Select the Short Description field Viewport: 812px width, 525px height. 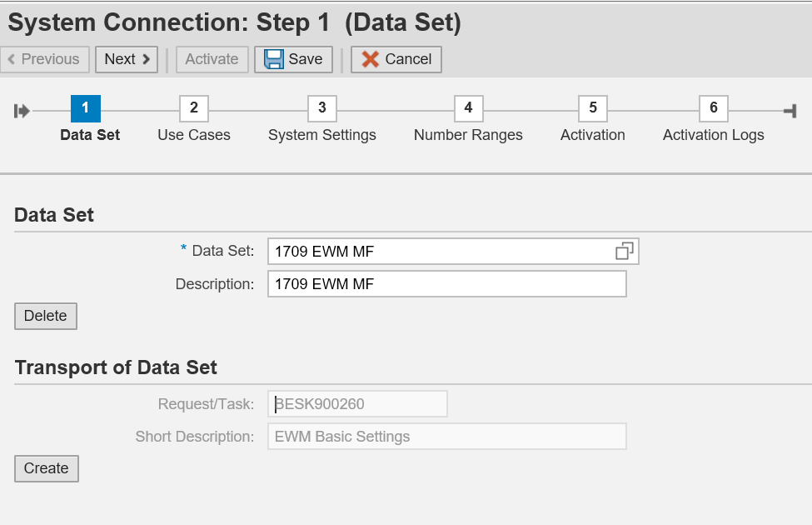pyautogui.click(x=446, y=437)
